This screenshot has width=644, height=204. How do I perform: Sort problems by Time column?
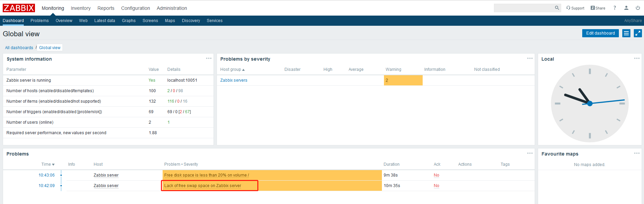click(48, 164)
